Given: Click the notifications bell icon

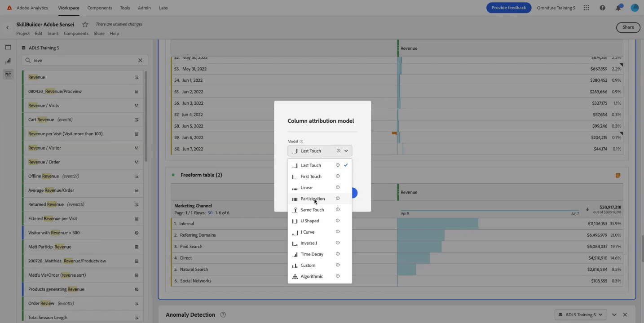Looking at the screenshot, I should point(618,7).
